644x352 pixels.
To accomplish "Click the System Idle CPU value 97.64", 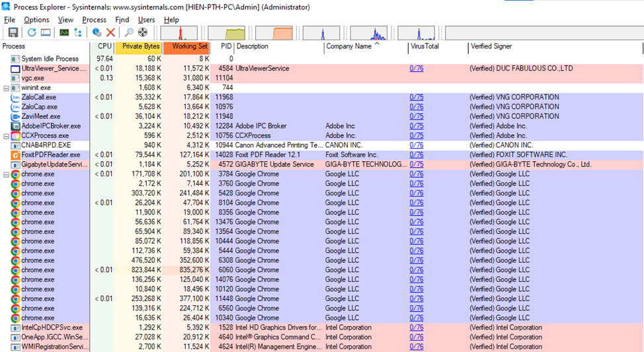I will tap(104, 59).
